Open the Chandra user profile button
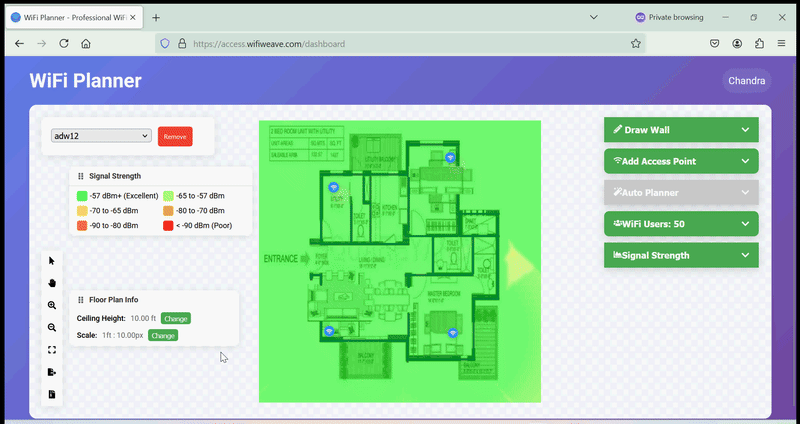The width and height of the screenshot is (800, 424). [x=746, y=81]
